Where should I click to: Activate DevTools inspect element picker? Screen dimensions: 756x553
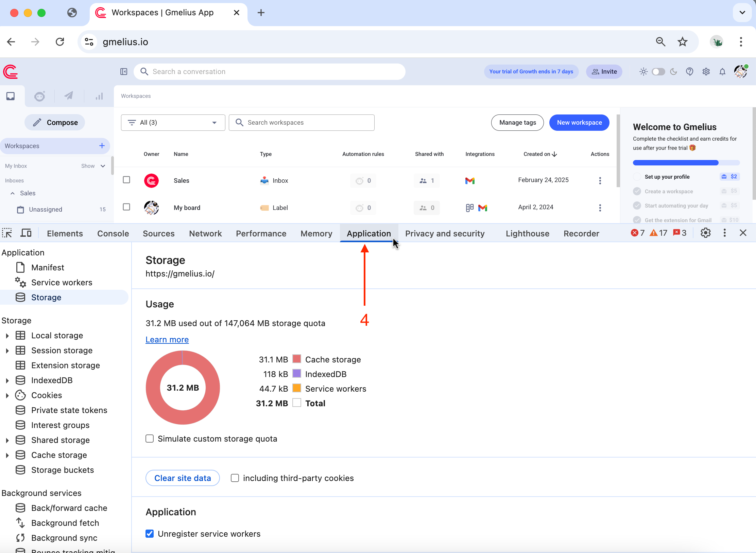click(x=7, y=233)
